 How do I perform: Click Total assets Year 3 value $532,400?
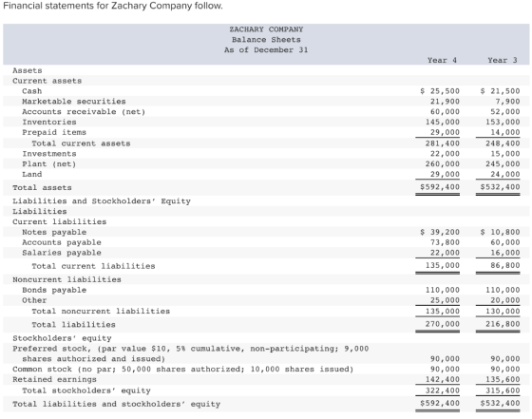click(500, 187)
